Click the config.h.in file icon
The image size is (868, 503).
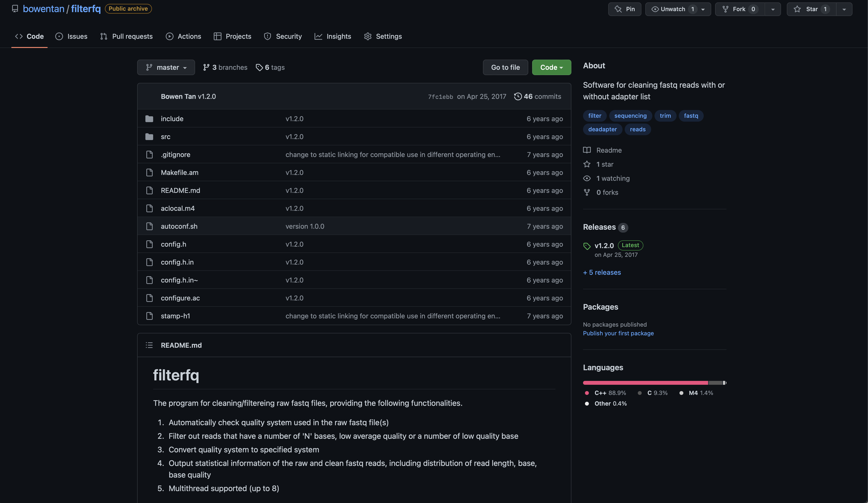coord(149,262)
